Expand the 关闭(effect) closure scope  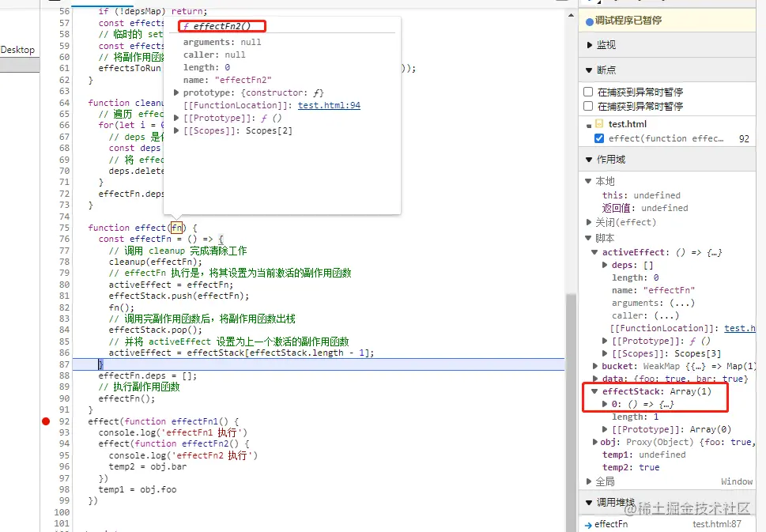coord(588,222)
